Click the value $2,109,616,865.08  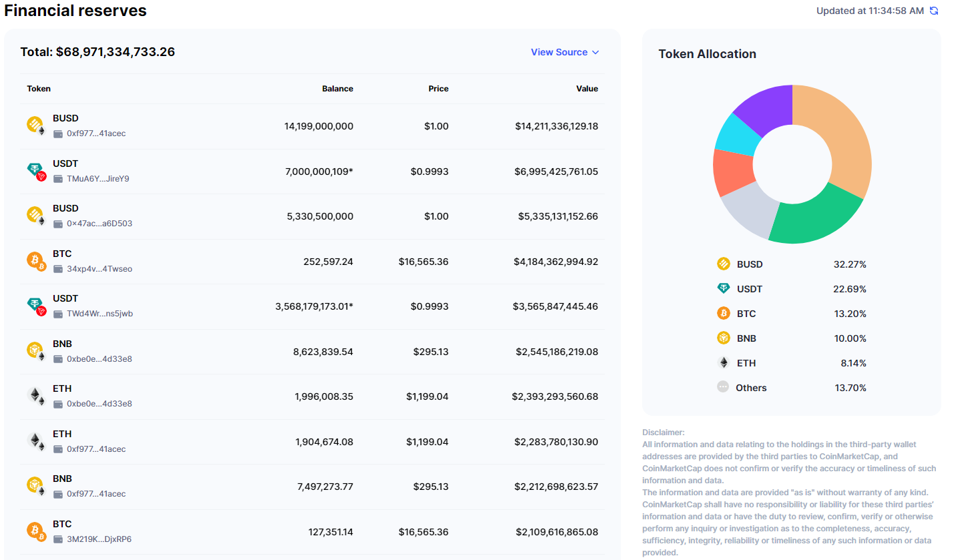557,532
